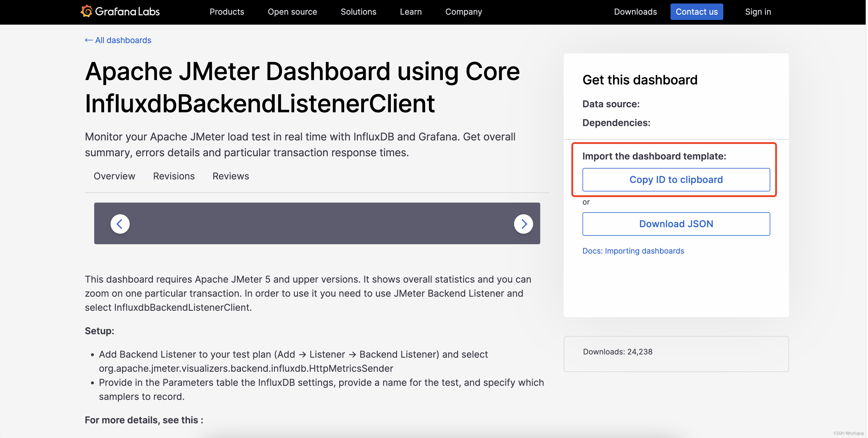Click the Download JSON button
This screenshot has width=868, height=438.
coord(676,224)
